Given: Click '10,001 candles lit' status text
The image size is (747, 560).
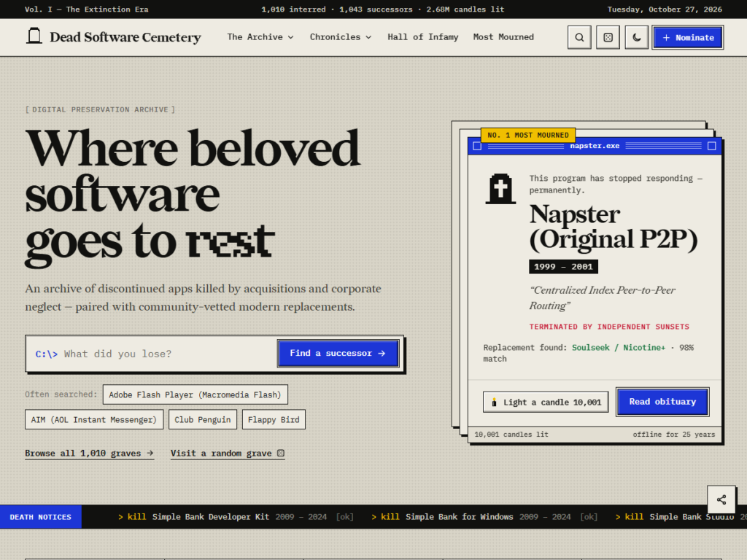Looking at the screenshot, I should click(511, 435).
